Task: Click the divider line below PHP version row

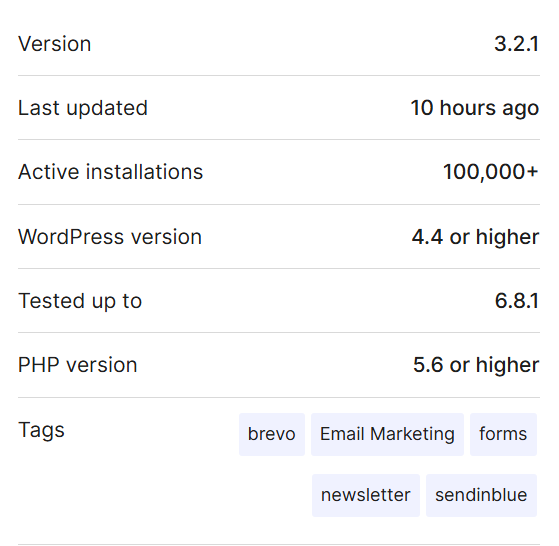Action: (279, 397)
